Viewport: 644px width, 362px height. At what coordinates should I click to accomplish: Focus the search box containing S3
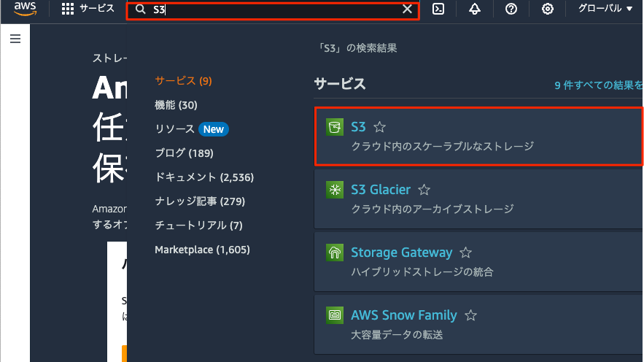tap(273, 9)
